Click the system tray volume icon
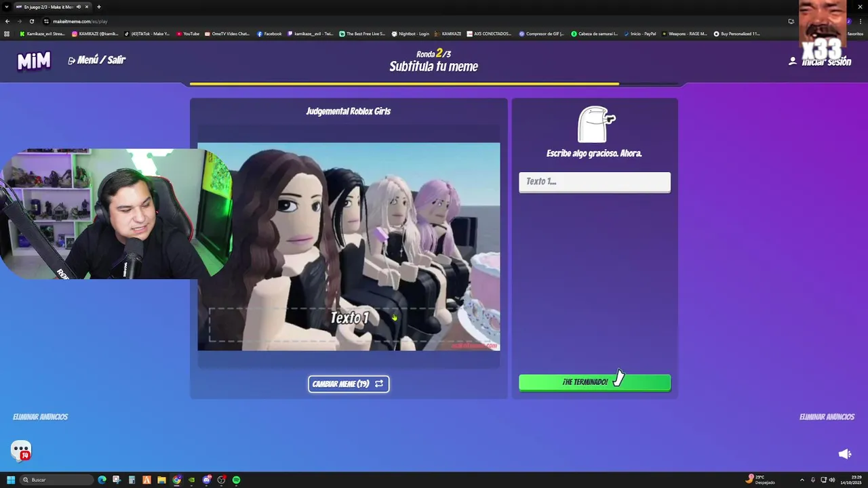 coord(833,480)
